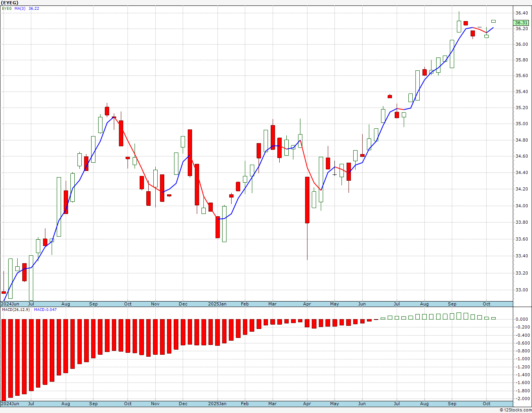Click the latest candle beside the 36.31 tag
This screenshot has width=532, height=413.
494,21
